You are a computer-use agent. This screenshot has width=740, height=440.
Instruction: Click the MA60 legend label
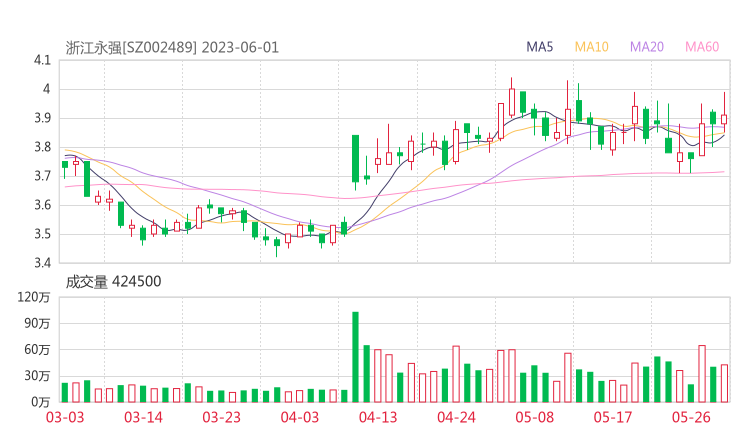point(702,47)
